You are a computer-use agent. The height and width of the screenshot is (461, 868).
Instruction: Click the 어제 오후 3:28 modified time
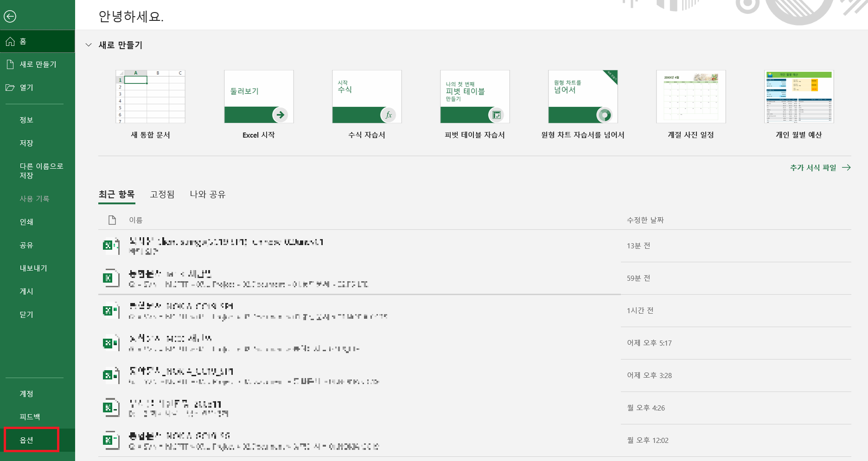pyautogui.click(x=649, y=375)
